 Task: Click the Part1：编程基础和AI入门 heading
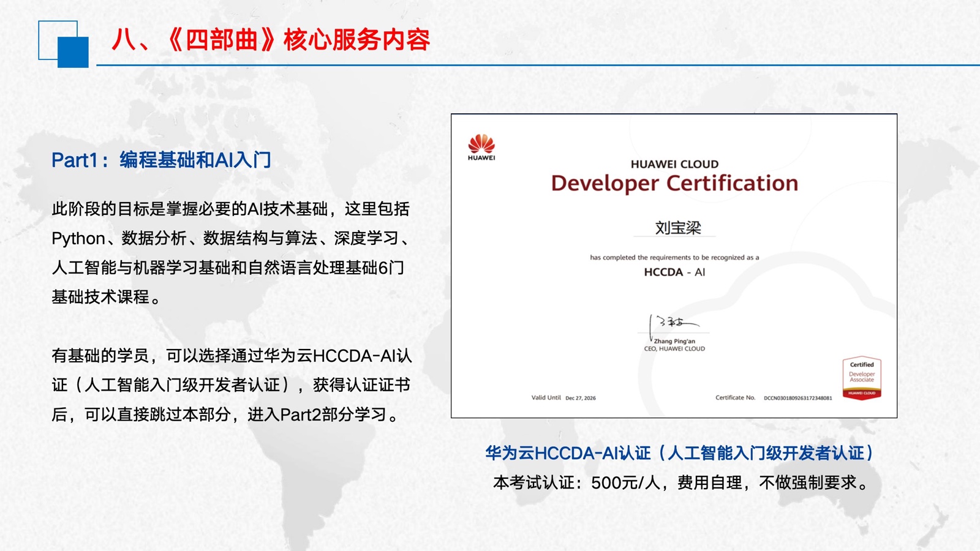161,160
